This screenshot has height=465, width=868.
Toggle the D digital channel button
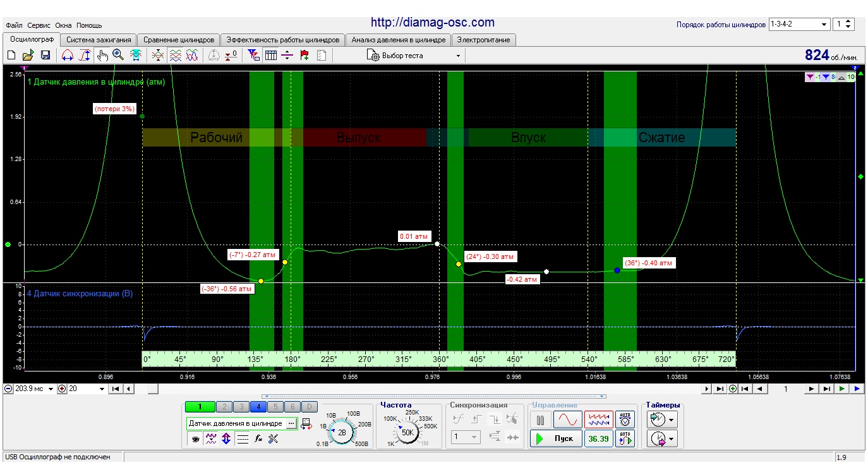[x=310, y=407]
